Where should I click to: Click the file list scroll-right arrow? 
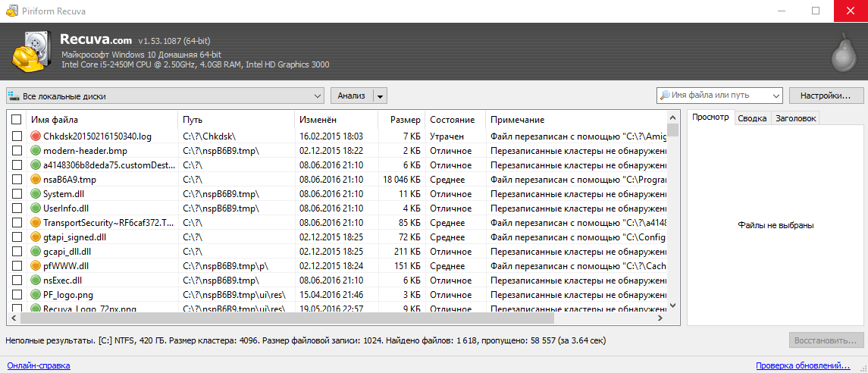(x=660, y=318)
